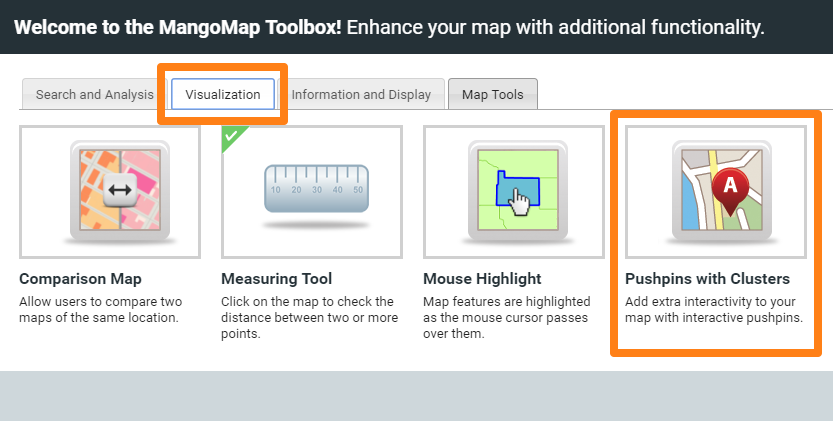Click the Mouse Highlight title
The height and width of the screenshot is (421, 833).
click(482, 279)
